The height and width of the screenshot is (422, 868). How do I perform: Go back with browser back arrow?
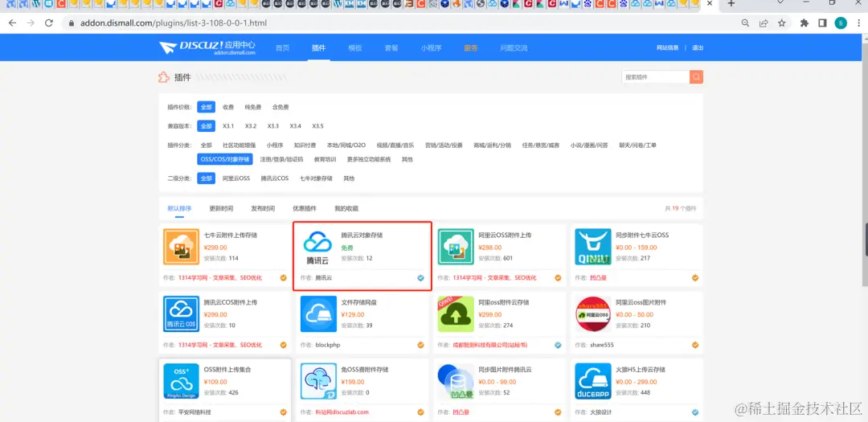tap(12, 23)
